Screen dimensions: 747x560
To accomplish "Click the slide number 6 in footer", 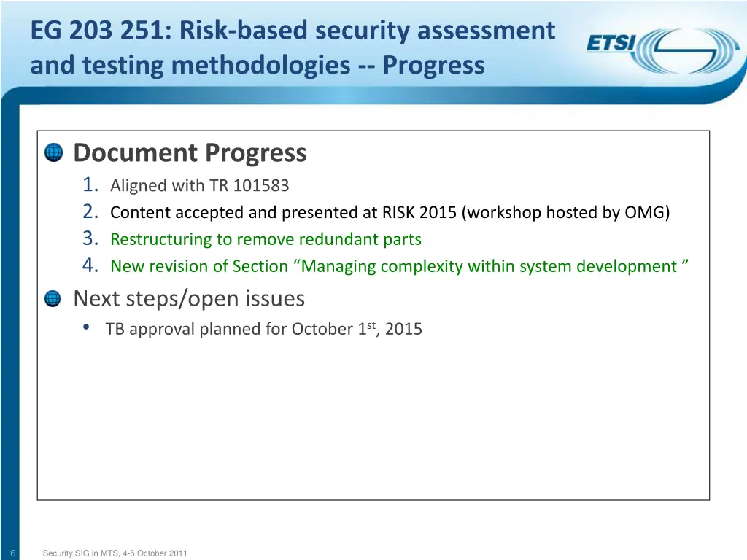I will (13, 553).
